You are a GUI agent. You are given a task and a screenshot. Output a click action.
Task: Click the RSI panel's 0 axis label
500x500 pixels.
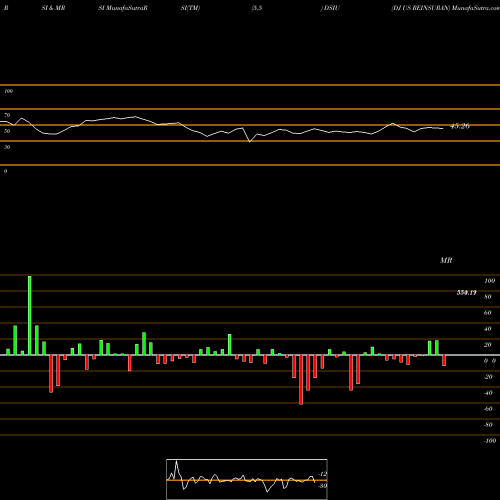coord(5,171)
